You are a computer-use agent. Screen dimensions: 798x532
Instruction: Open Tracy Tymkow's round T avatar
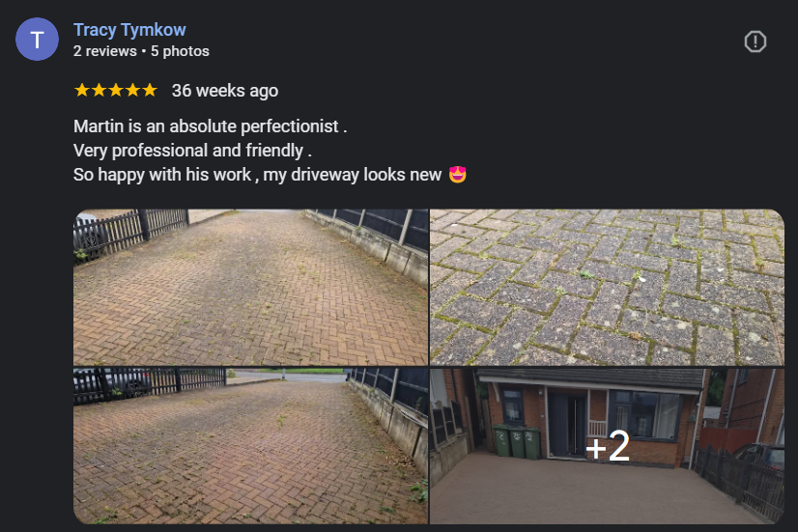[x=37, y=40]
